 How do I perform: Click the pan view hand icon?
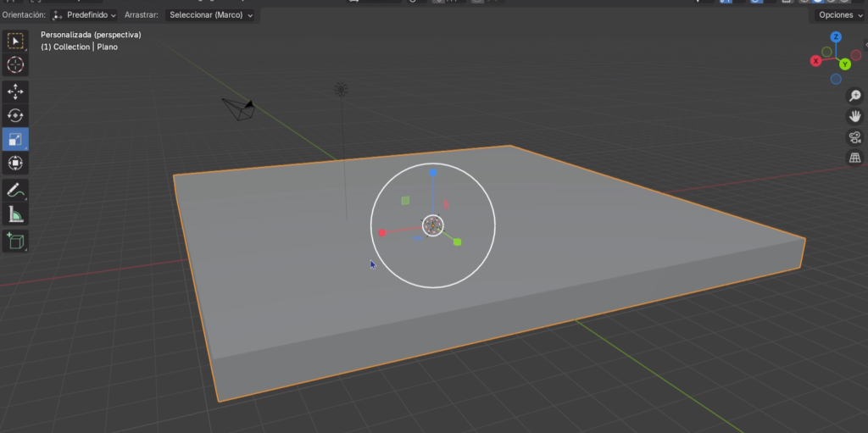[855, 117]
